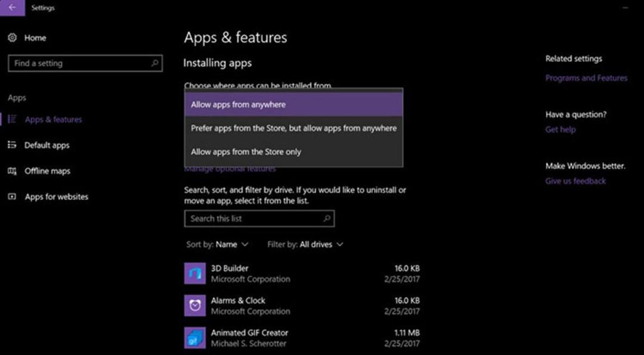644x355 pixels.
Task: Click magnifier icon in Search this list
Action: coord(327,219)
